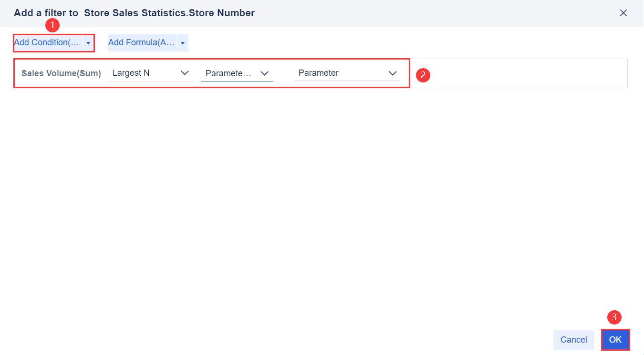
Task: Click the dialog title Store Sales Statistics.Store Number
Action: pyautogui.click(x=169, y=13)
